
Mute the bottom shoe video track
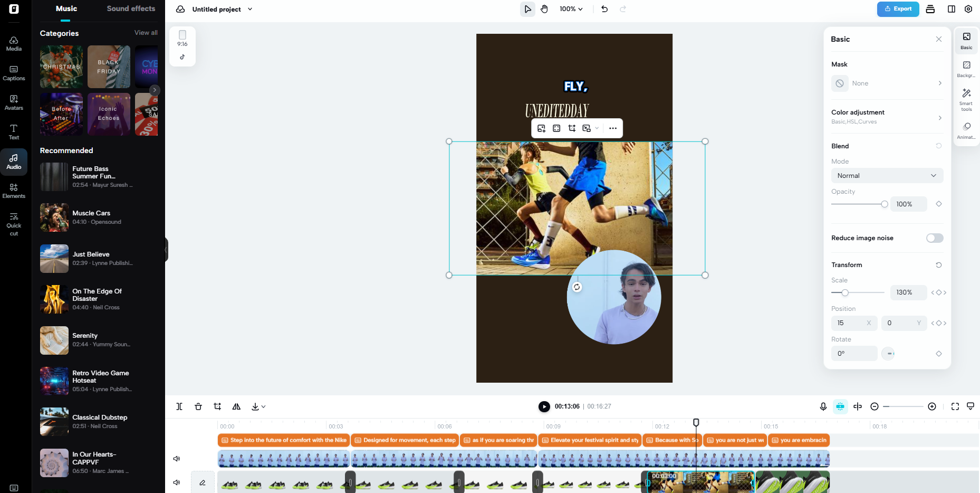click(x=177, y=482)
